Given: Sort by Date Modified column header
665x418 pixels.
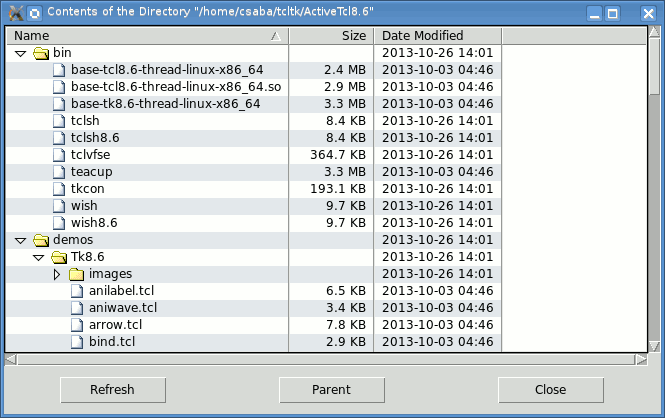Looking at the screenshot, I should click(438, 36).
